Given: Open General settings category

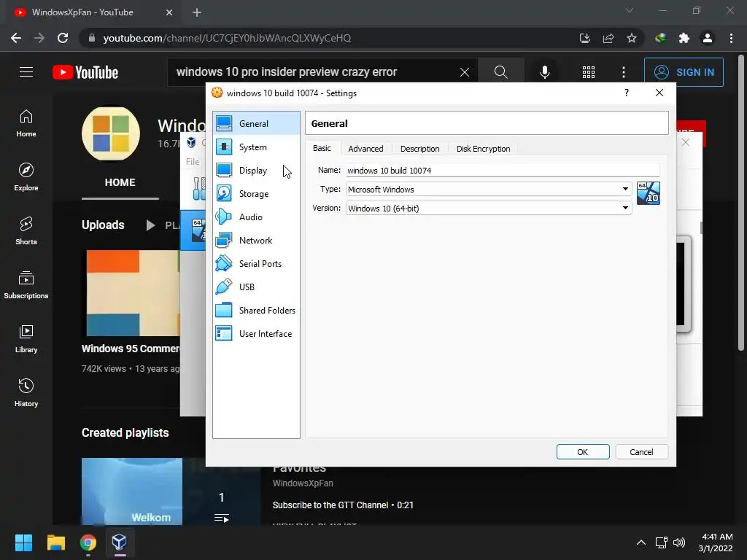Looking at the screenshot, I should point(256,123).
